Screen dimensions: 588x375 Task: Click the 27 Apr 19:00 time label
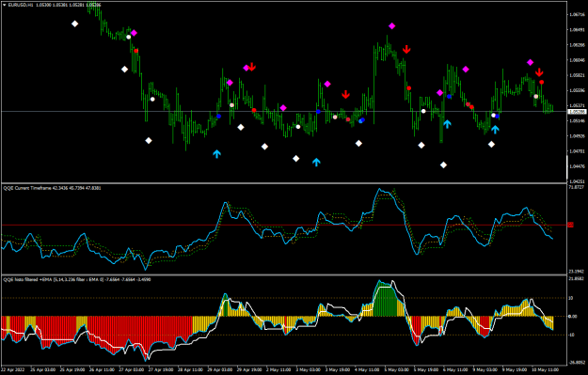(x=161, y=369)
